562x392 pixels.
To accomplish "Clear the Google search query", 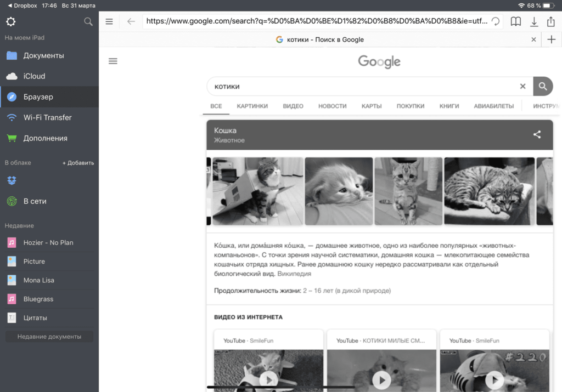I will coord(522,87).
